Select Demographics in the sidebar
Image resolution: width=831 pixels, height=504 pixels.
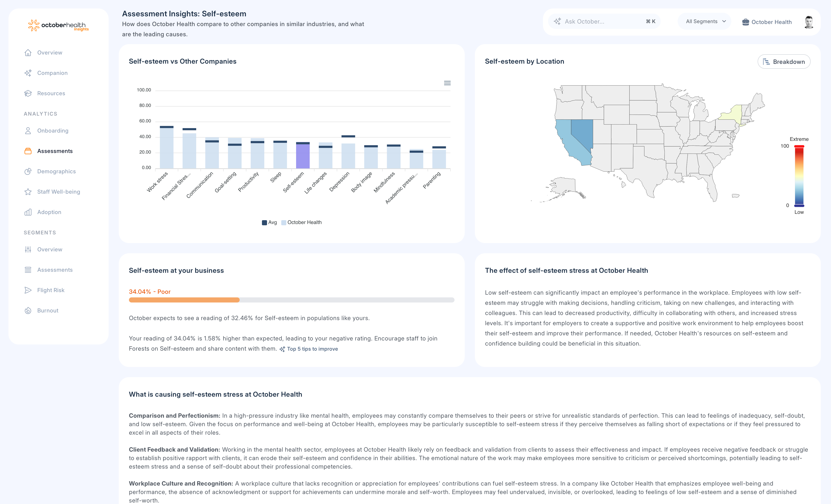click(56, 171)
